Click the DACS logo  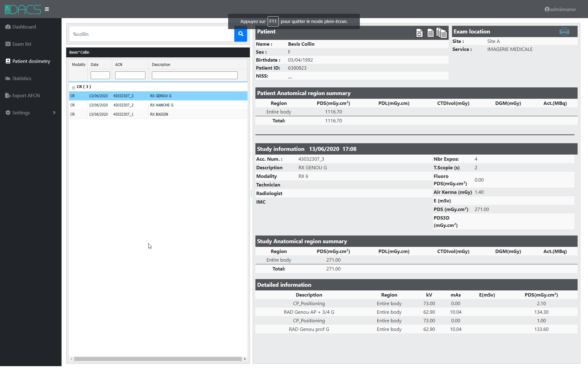(x=23, y=9)
